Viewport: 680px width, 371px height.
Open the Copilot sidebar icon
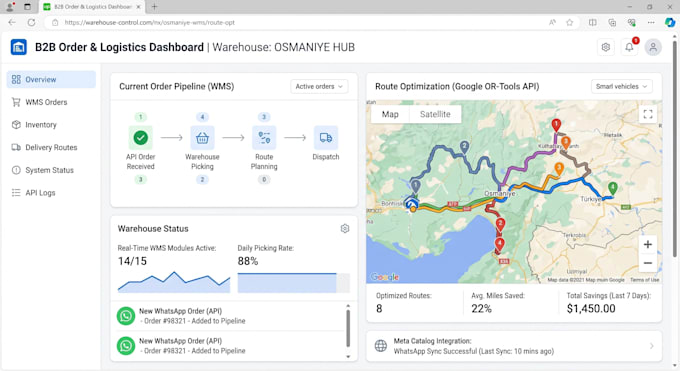(670, 23)
